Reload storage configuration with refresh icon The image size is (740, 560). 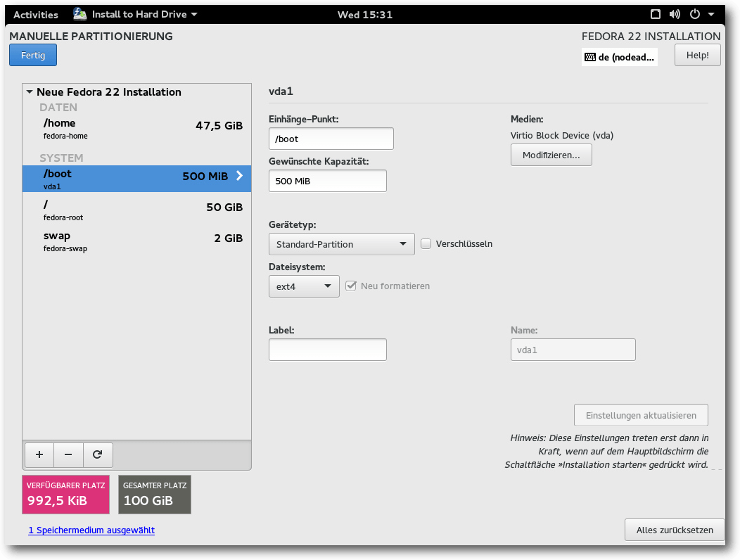coord(98,454)
